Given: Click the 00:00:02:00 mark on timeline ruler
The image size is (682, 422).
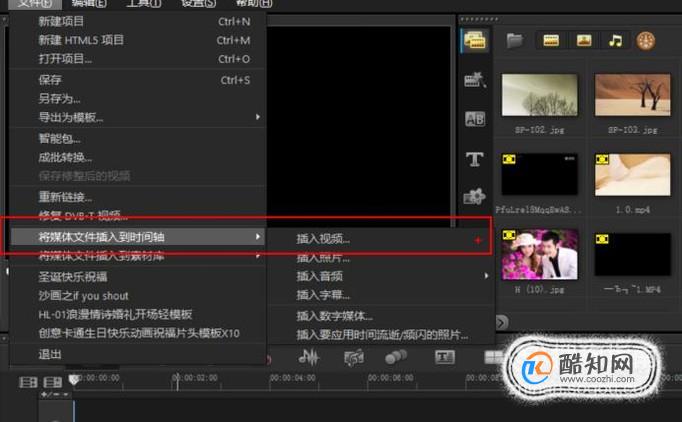Looking at the screenshot, I should tap(194, 378).
